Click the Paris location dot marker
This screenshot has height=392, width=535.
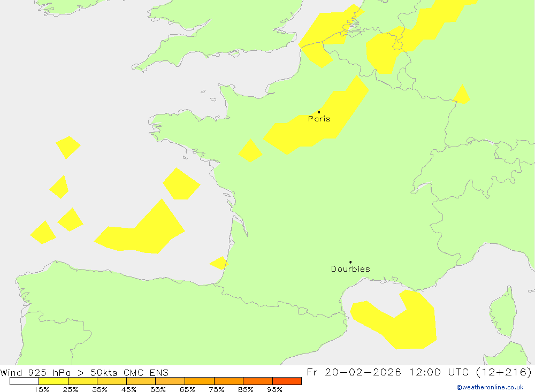pyautogui.click(x=319, y=112)
